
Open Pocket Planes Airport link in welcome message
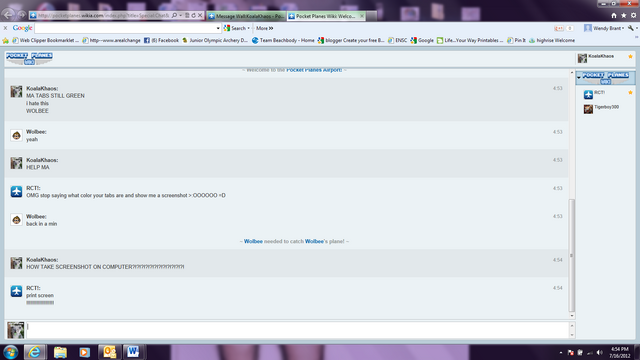[x=314, y=70]
